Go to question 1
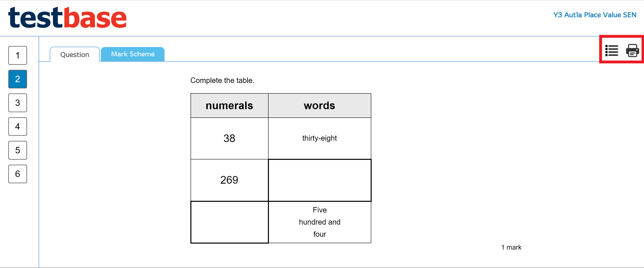Screen dimensions: 644x268 pyautogui.click(x=18, y=55)
